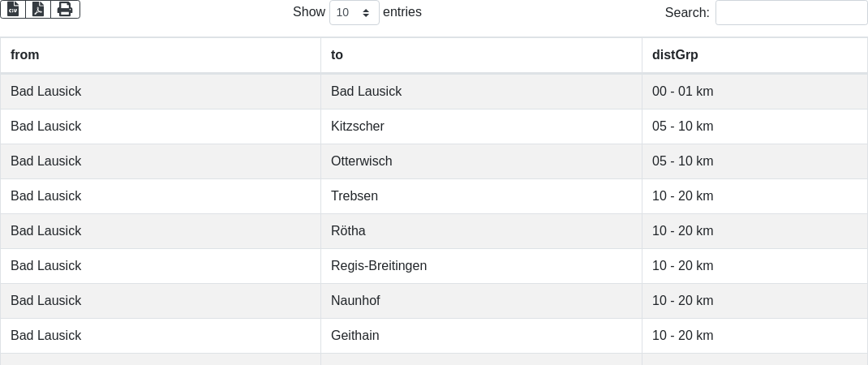Select the Rötha table row
The height and width of the screenshot is (365, 868).
coord(434,231)
